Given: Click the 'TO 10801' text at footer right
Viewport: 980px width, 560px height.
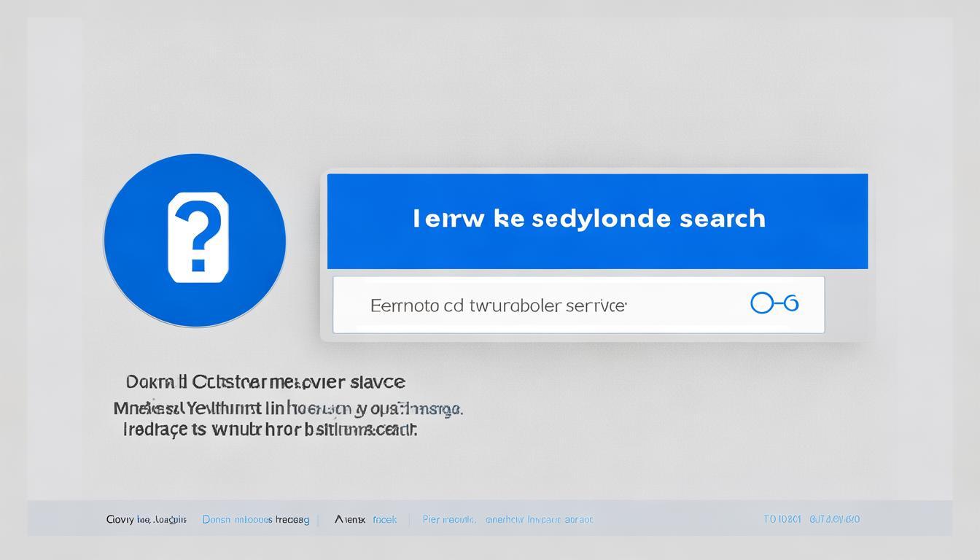Looking at the screenshot, I should tap(782, 519).
